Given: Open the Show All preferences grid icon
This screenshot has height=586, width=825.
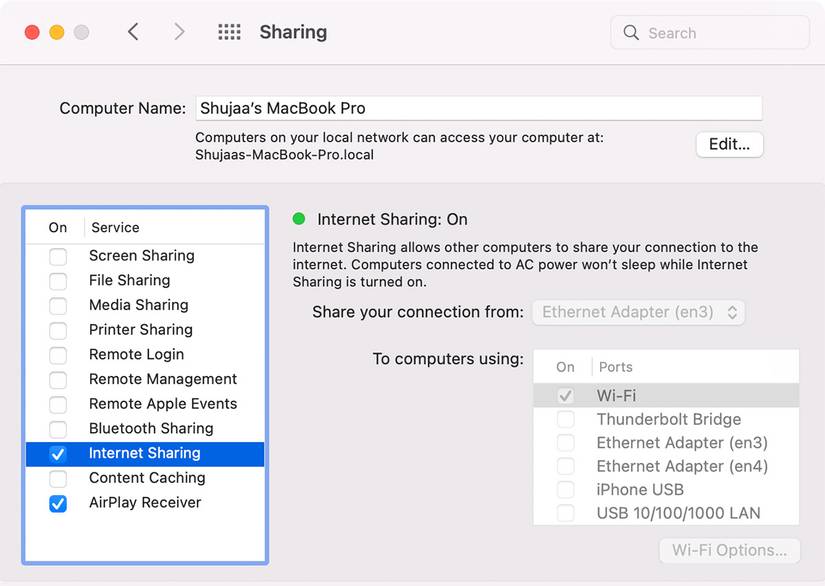Looking at the screenshot, I should [x=229, y=31].
